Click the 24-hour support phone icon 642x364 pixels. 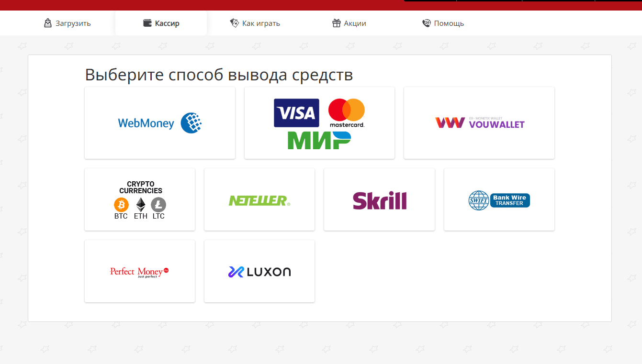427,23
